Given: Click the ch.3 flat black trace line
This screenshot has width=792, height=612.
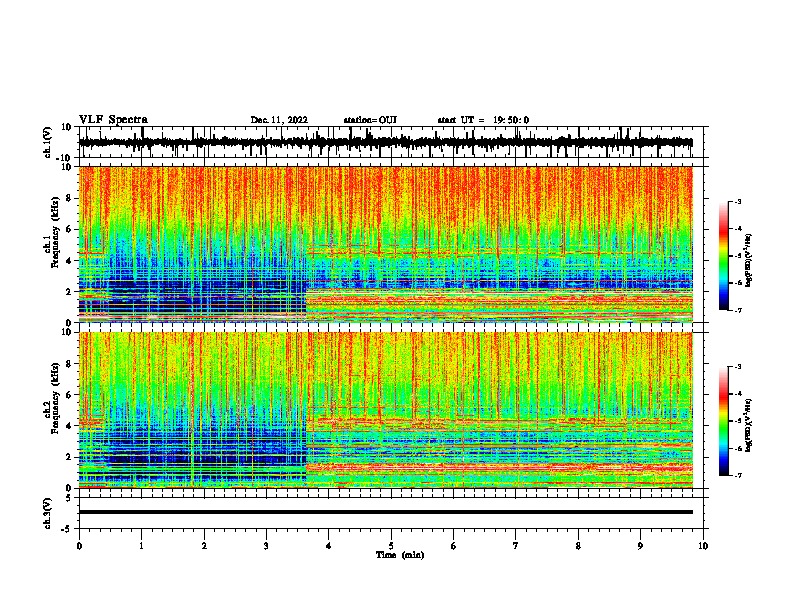Looking at the screenshot, I should click(x=386, y=512).
